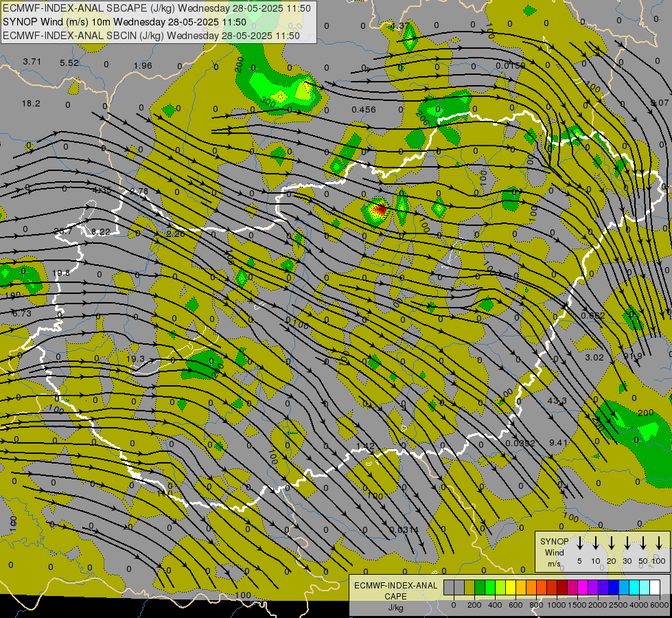Pick the bright magenta CAPE legend swatch

click(583, 587)
